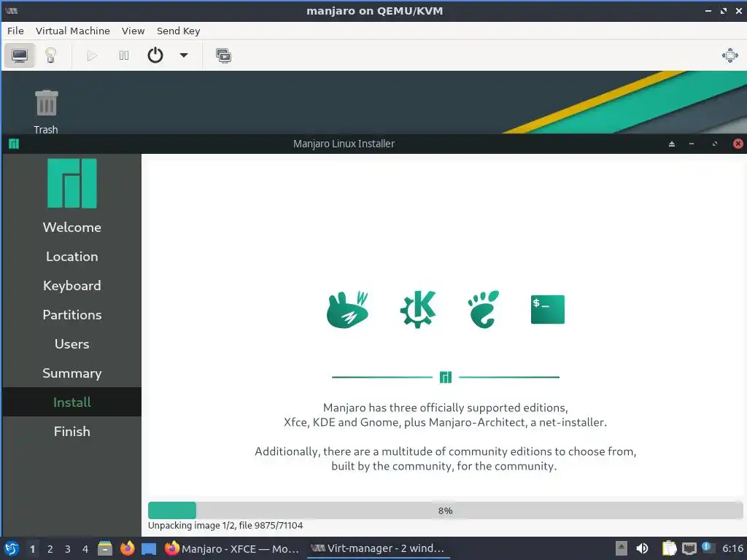Click the Run virtual machine play button
The image size is (747, 560).
pos(93,55)
